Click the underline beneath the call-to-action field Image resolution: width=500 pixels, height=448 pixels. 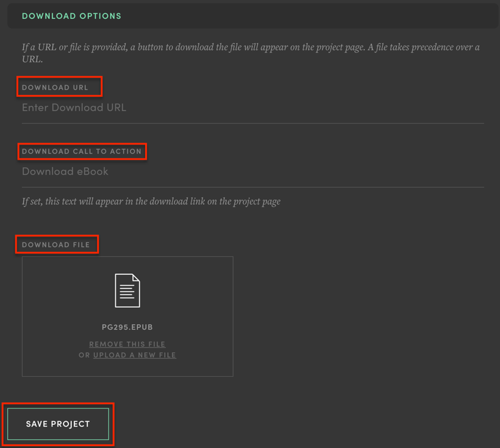252,187
